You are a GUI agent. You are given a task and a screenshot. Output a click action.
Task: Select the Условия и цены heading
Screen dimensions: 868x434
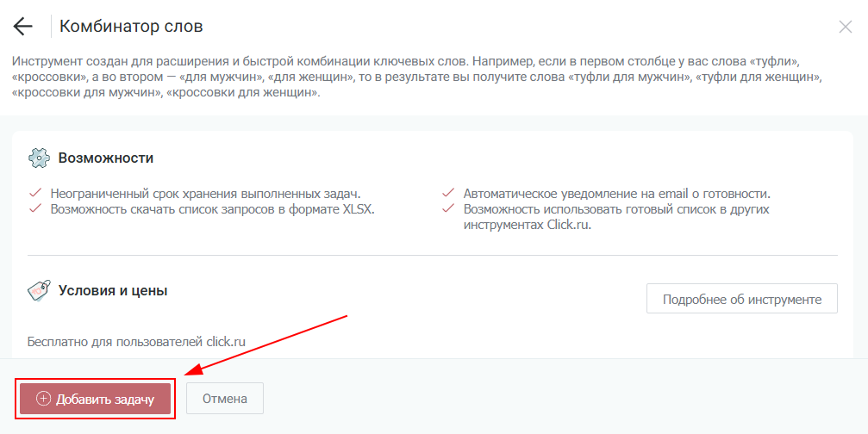click(x=113, y=291)
